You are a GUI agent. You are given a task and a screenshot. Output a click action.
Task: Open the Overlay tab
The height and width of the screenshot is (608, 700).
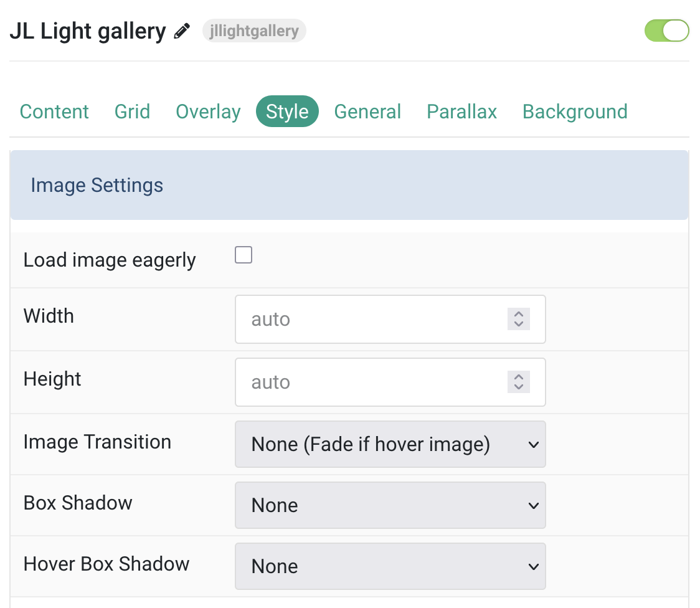208,112
